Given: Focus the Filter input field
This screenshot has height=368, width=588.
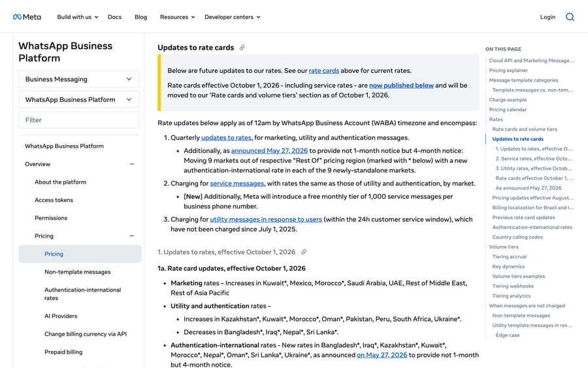Looking at the screenshot, I should point(79,120).
